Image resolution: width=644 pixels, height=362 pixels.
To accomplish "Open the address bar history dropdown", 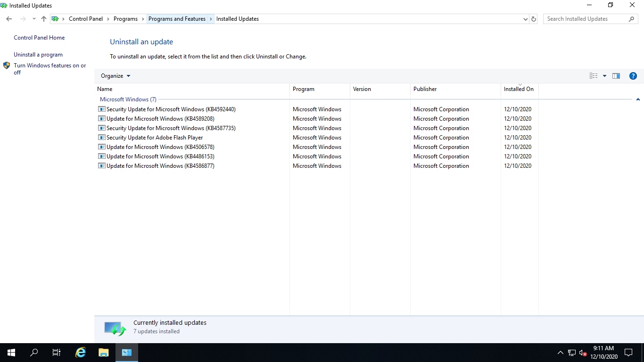I will point(526,19).
